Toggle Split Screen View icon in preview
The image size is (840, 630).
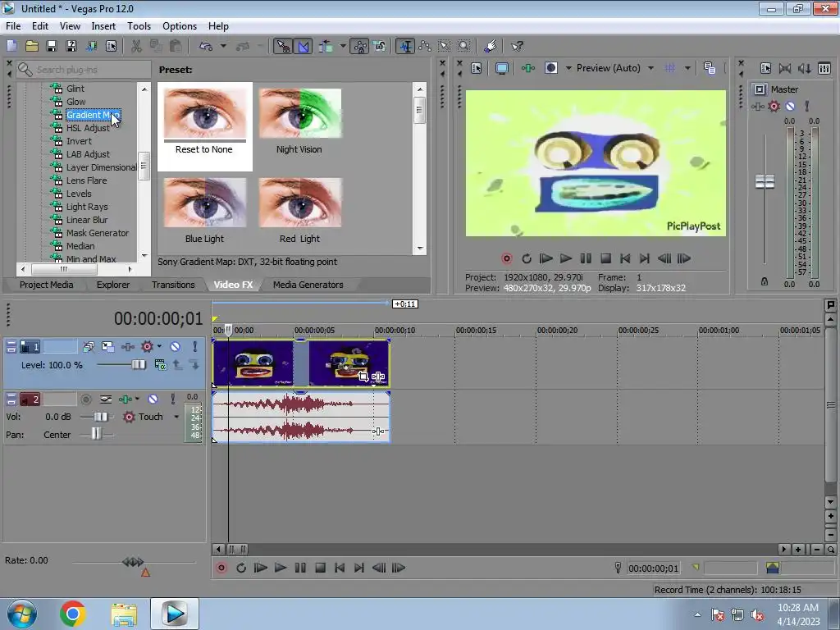point(550,68)
